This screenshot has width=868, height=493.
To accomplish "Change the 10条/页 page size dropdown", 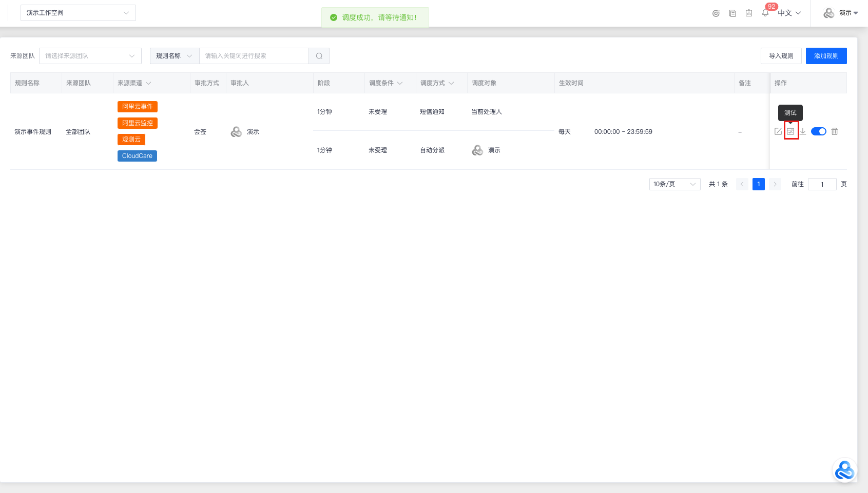I will pos(674,184).
